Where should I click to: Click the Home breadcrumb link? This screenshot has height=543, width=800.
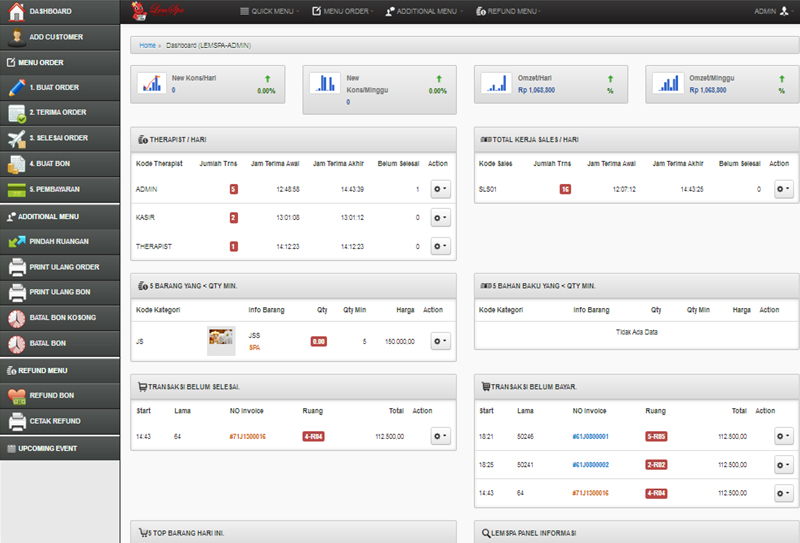click(x=147, y=45)
